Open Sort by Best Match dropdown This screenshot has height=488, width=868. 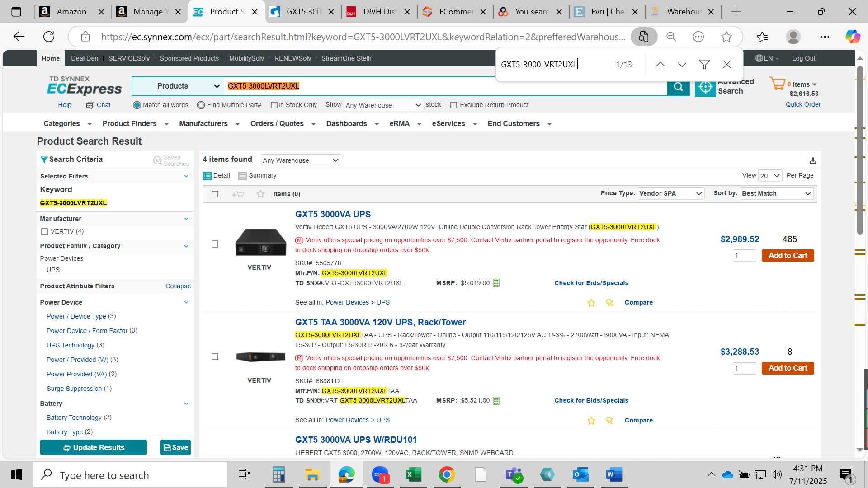(776, 193)
